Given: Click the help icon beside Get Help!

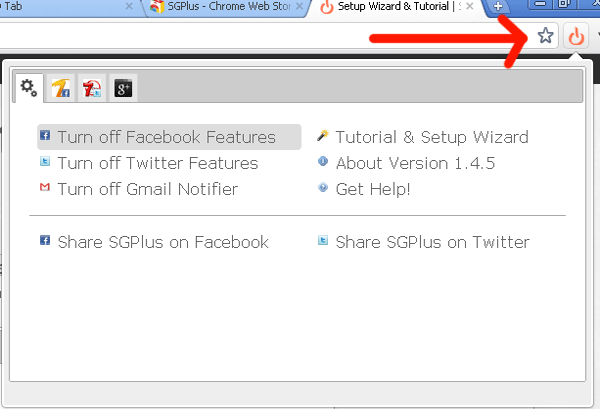Looking at the screenshot, I should tap(323, 188).
